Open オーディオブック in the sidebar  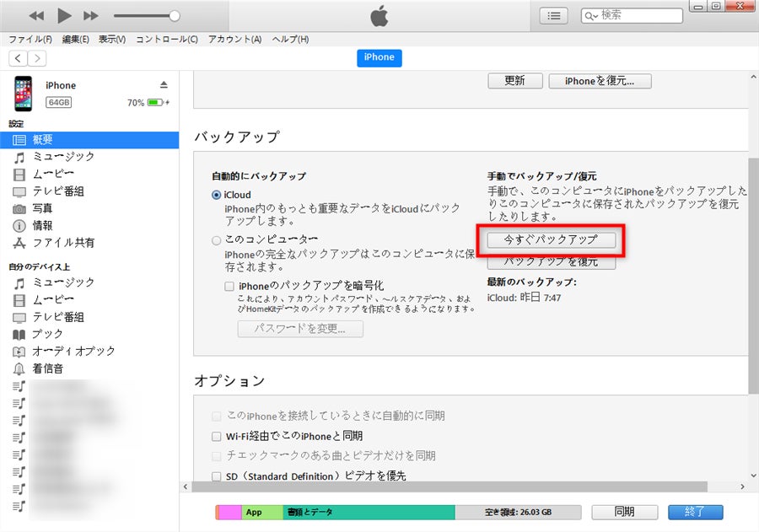pyautogui.click(x=64, y=352)
